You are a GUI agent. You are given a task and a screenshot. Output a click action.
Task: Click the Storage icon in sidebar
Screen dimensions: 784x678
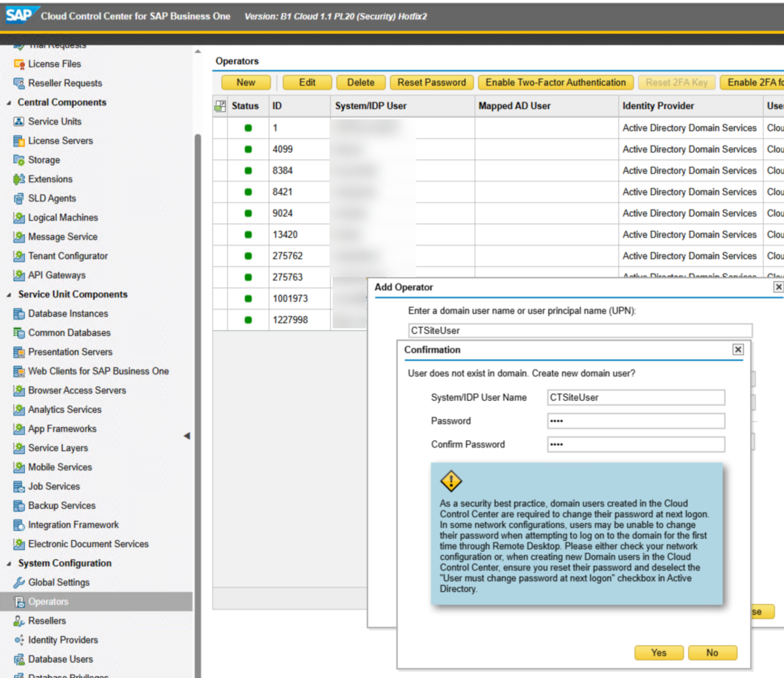pyautogui.click(x=19, y=160)
